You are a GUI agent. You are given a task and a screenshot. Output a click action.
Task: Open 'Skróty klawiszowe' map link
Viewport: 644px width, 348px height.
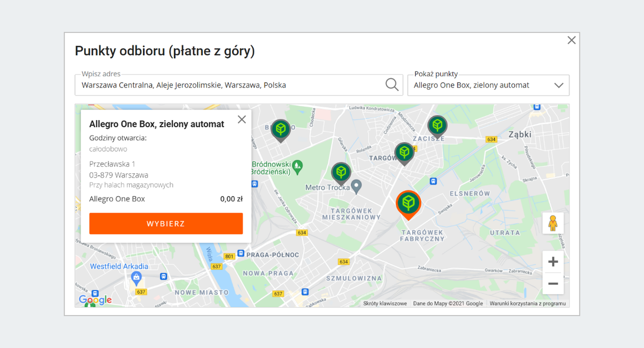point(385,303)
